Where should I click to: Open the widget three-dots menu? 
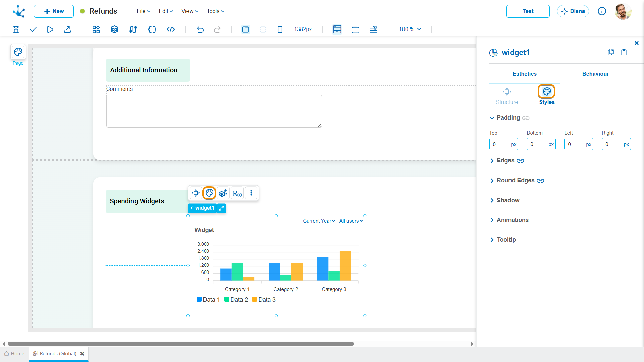[x=251, y=193]
